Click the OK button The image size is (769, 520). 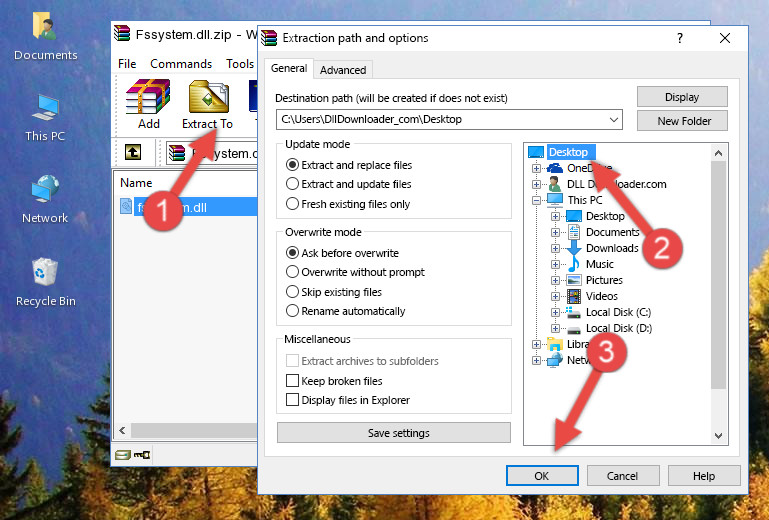542,475
